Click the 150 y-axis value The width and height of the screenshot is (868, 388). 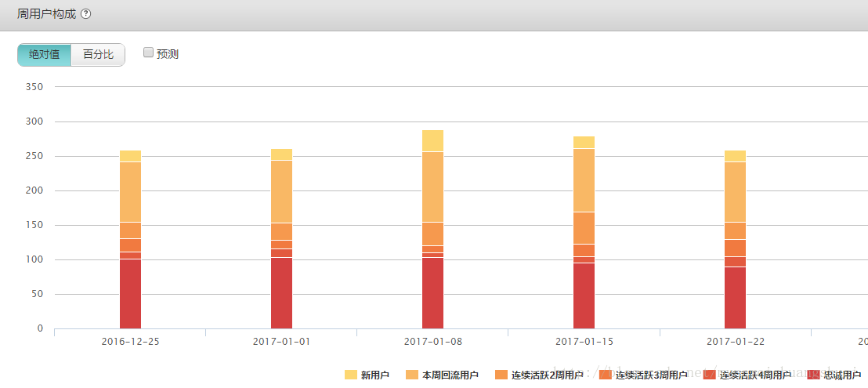point(34,225)
